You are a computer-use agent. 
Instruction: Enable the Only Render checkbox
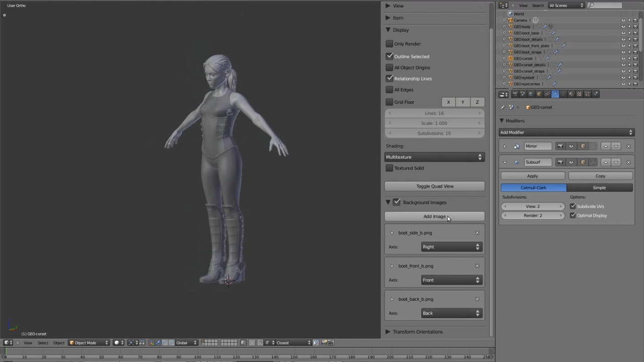click(390, 44)
